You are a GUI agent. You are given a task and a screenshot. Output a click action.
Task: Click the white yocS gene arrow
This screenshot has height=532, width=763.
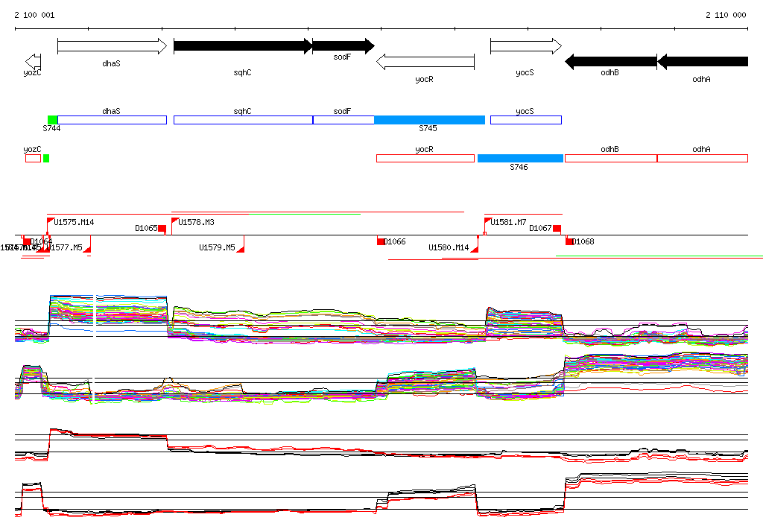point(526,46)
